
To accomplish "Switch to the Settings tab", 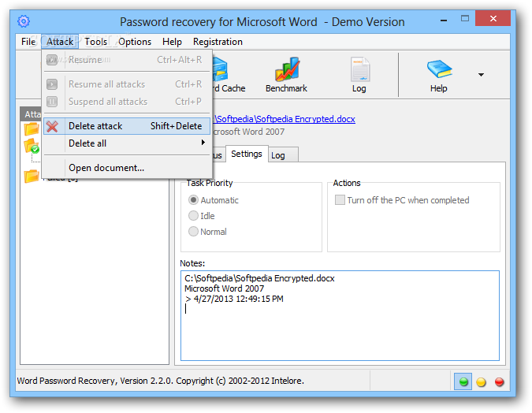I will tap(247, 154).
